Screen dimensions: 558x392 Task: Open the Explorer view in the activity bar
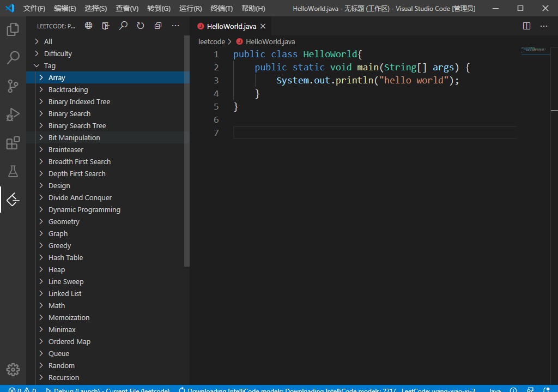[13, 30]
